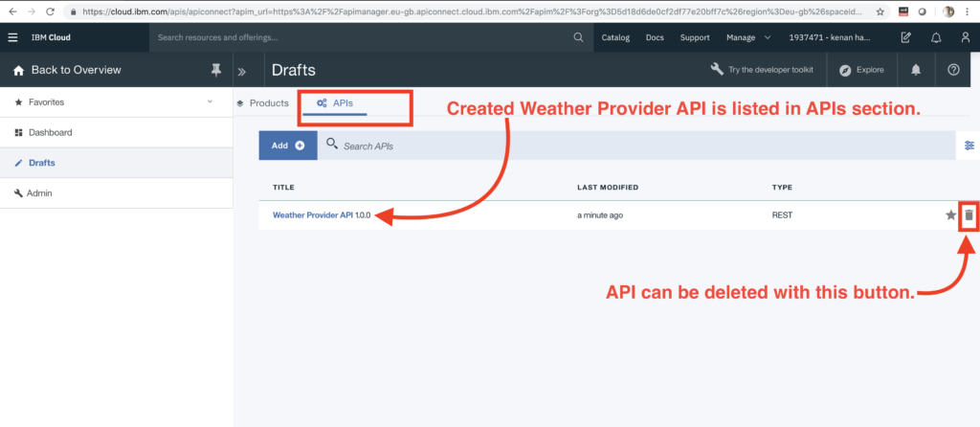Sort by the TITLE column header

coord(283,187)
